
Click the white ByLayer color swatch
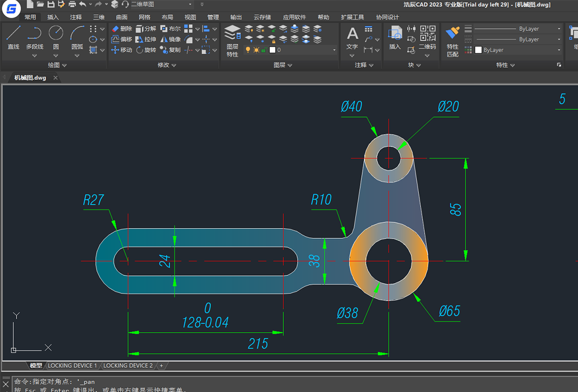(x=478, y=50)
